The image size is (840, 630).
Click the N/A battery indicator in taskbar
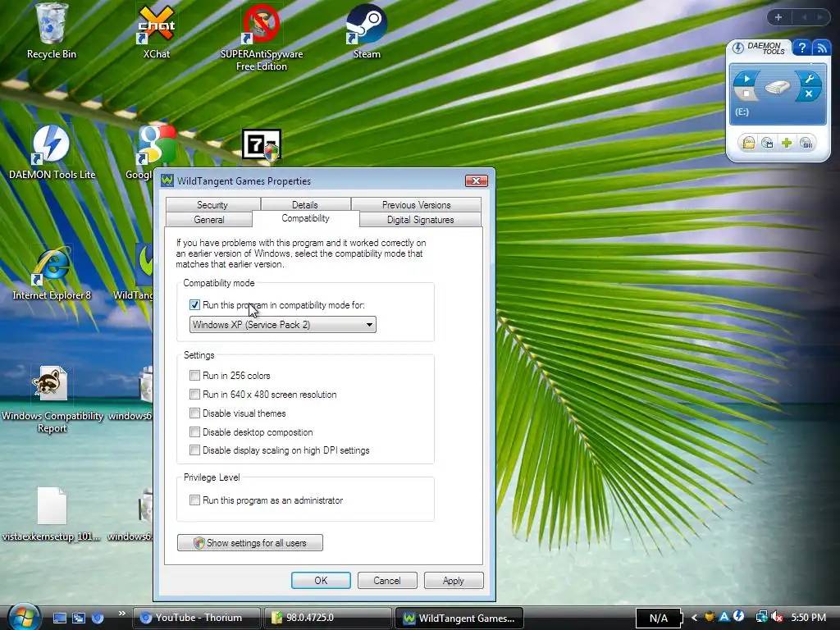(x=659, y=619)
